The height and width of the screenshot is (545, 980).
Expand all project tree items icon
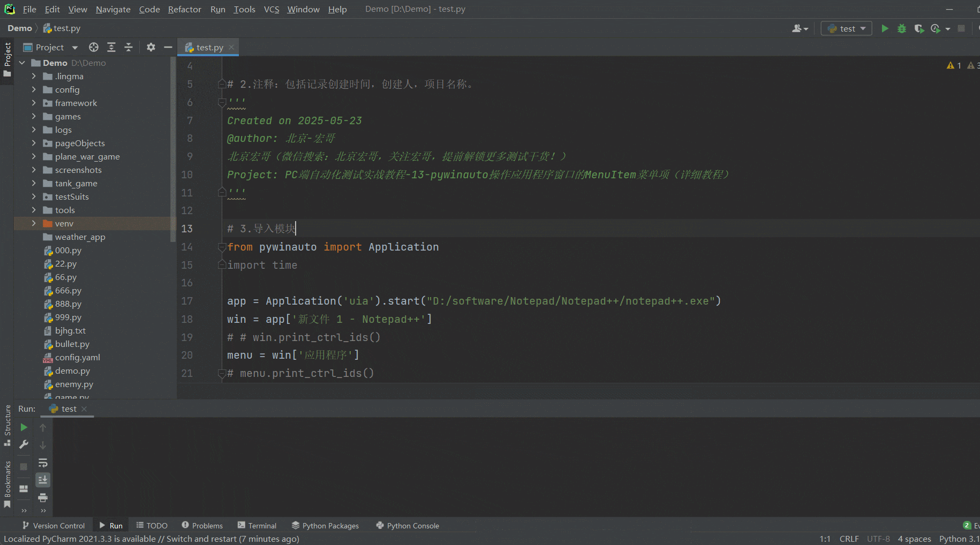coord(111,47)
